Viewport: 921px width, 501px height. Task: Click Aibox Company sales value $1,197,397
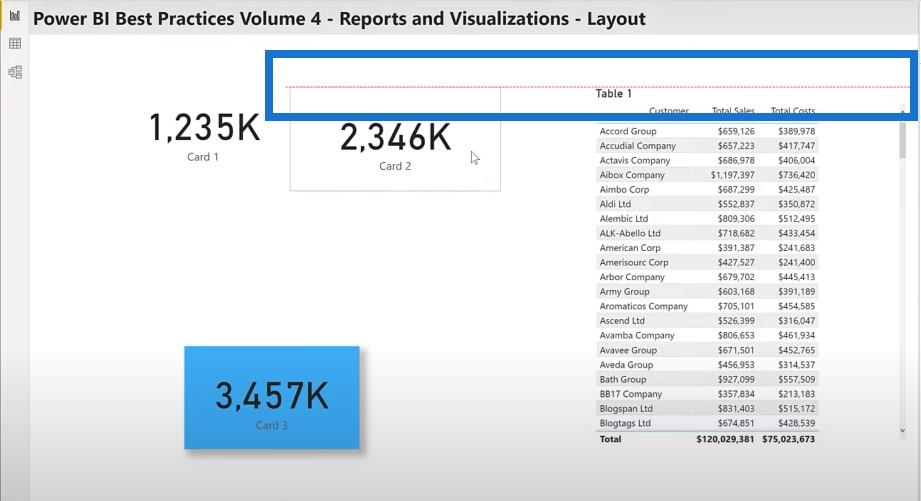(x=732, y=175)
